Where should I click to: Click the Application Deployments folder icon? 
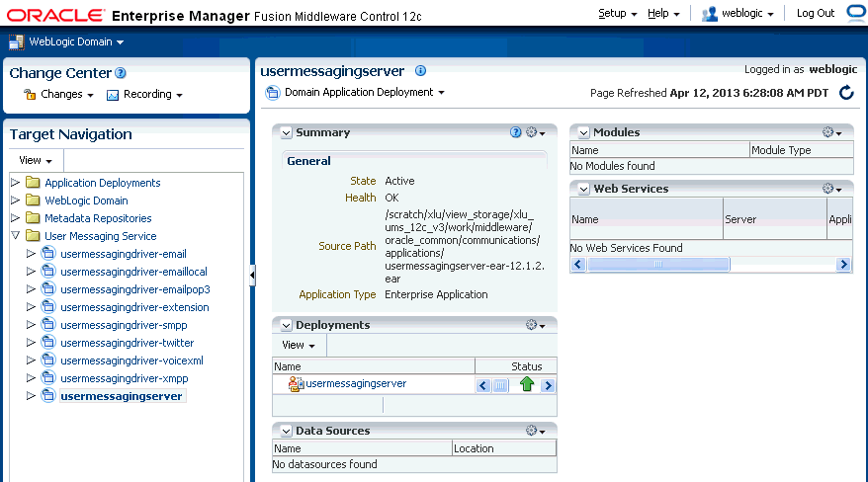pos(34,183)
